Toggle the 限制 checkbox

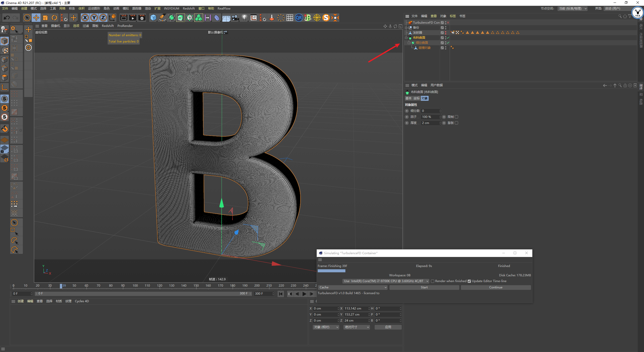coord(457,117)
